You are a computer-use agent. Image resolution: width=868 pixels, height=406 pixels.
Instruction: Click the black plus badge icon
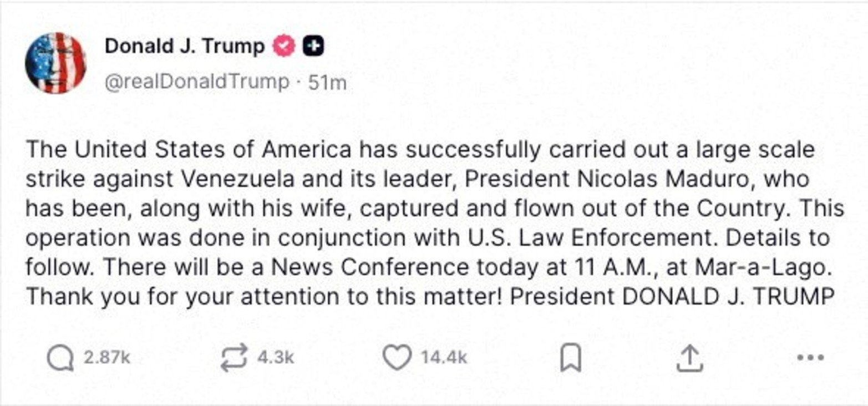pos(313,46)
